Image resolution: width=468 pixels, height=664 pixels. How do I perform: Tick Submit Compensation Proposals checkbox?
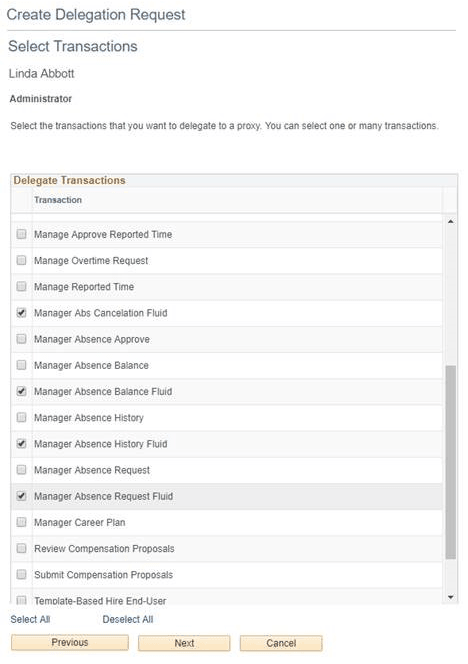[21, 575]
